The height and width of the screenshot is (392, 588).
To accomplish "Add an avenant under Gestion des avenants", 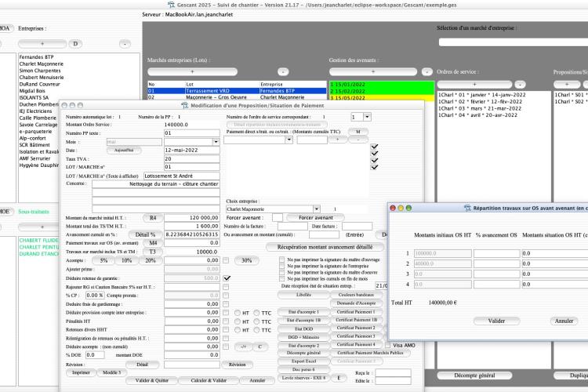I will pos(373,71).
